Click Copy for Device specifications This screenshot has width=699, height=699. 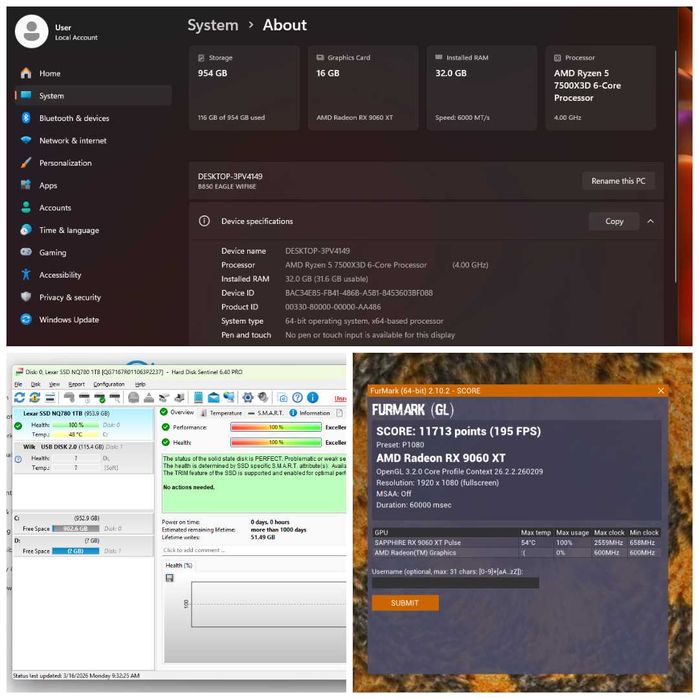(614, 221)
